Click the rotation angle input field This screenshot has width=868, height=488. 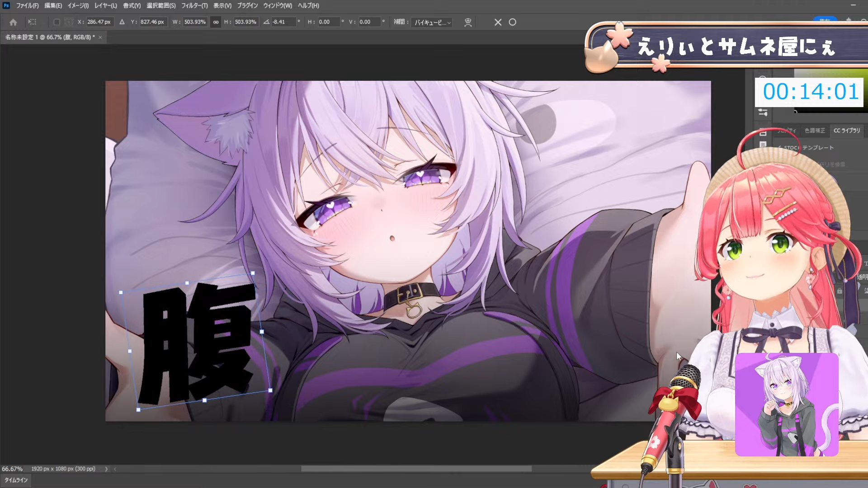pyautogui.click(x=283, y=22)
